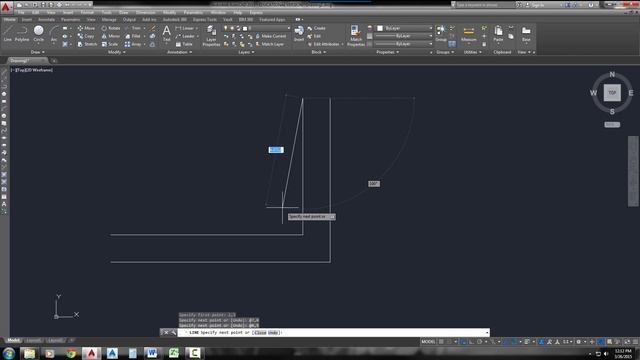Activate the Array command
The height and width of the screenshot is (360, 640).
(x=133, y=44)
